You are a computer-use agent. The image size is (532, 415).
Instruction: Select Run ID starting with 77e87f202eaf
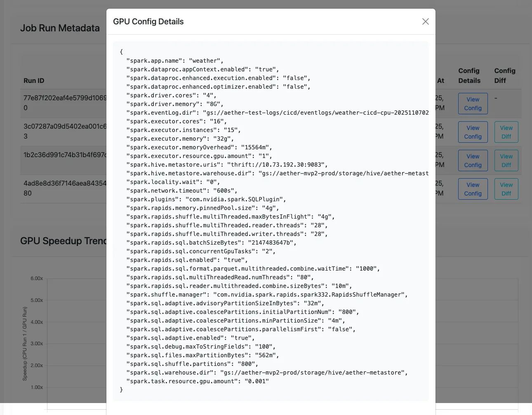64,103
